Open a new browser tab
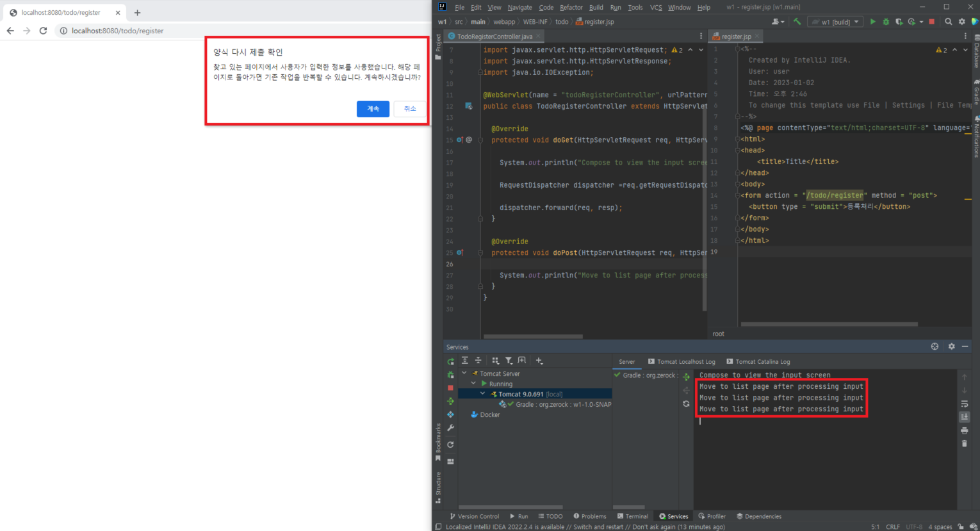The image size is (980, 531). coord(137,13)
